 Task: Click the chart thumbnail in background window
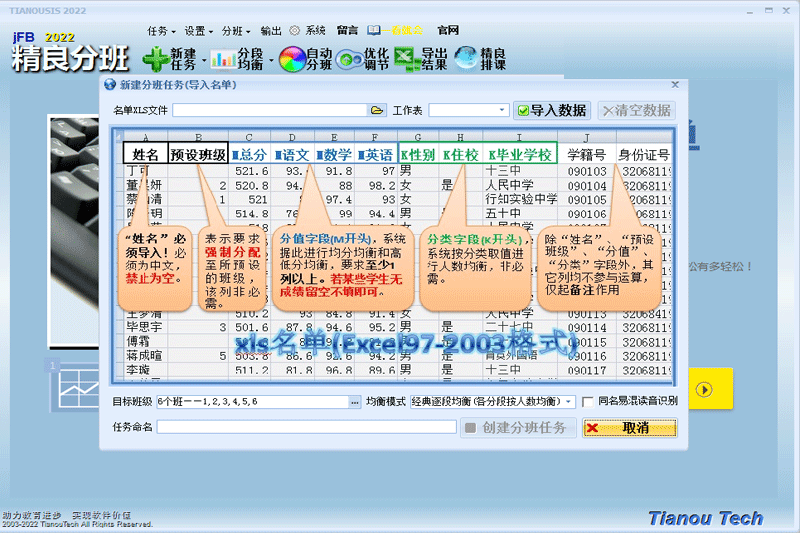77,388
